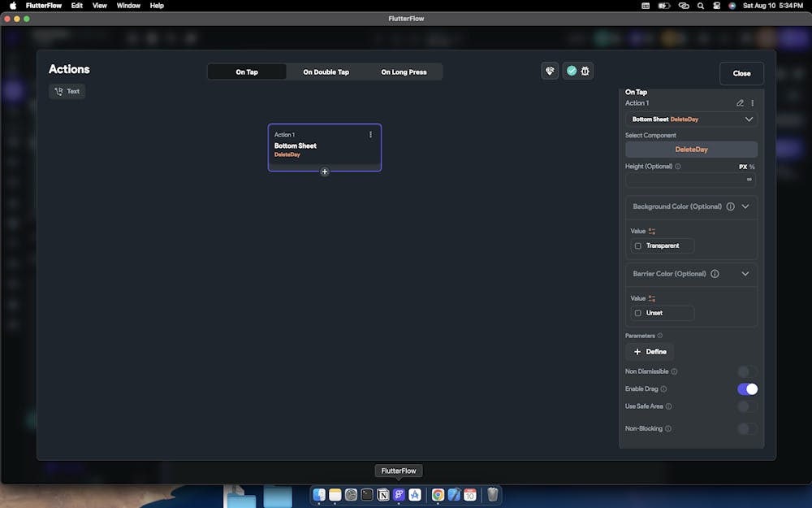
Task: Turn off the Enable Drag switch
Action: (x=747, y=389)
